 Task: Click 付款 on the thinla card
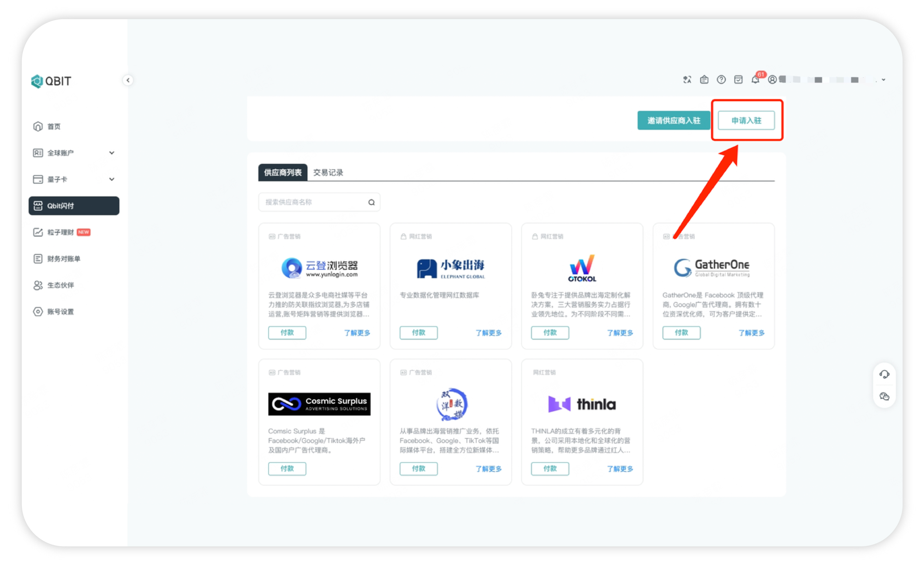click(x=550, y=469)
